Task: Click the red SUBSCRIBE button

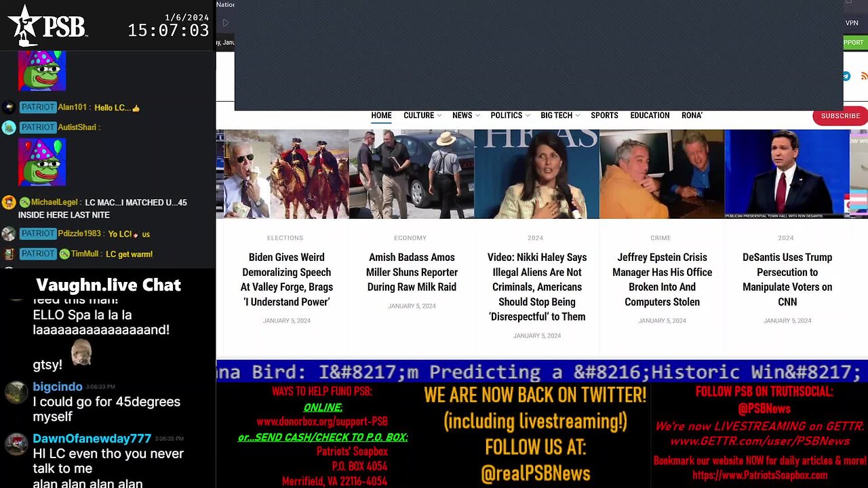Action: point(840,116)
